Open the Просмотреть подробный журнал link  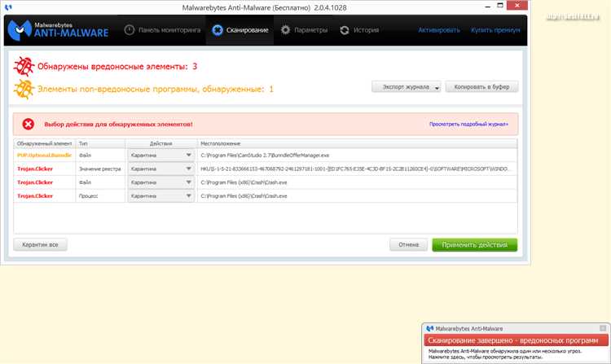pos(468,125)
